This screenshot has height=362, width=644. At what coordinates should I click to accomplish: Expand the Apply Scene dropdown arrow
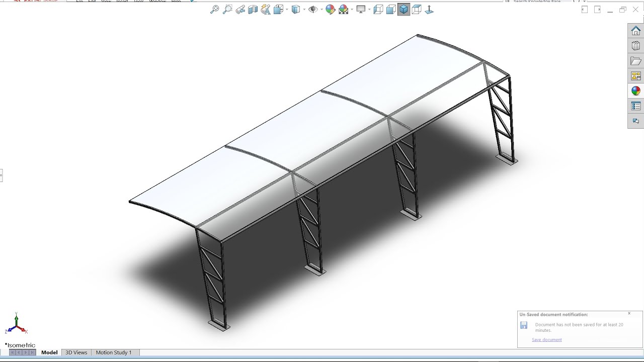352,9
